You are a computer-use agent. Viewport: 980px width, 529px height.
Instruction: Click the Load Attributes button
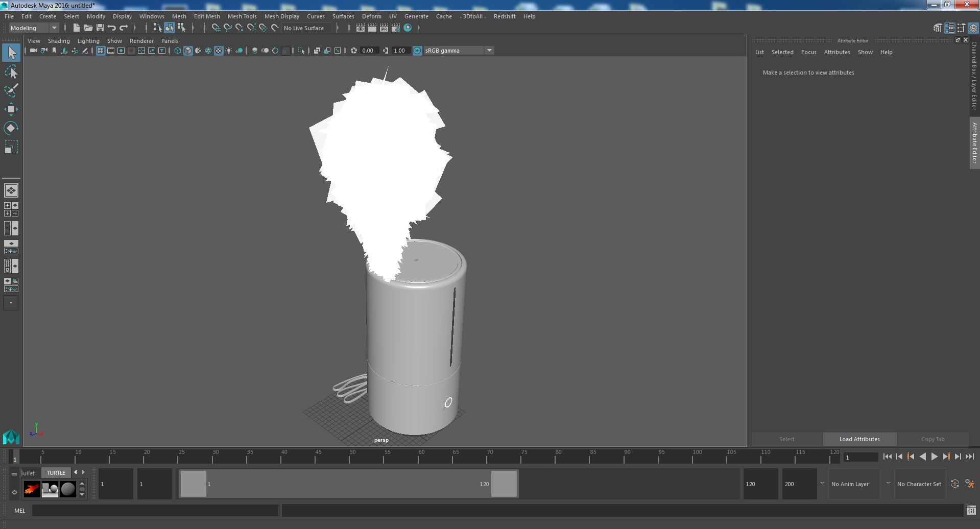click(x=859, y=439)
